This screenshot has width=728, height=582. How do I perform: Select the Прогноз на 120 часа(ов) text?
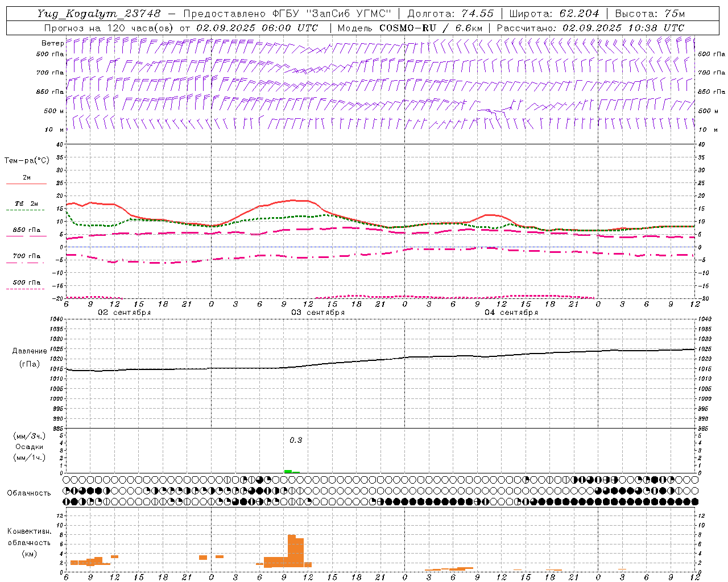(109, 28)
